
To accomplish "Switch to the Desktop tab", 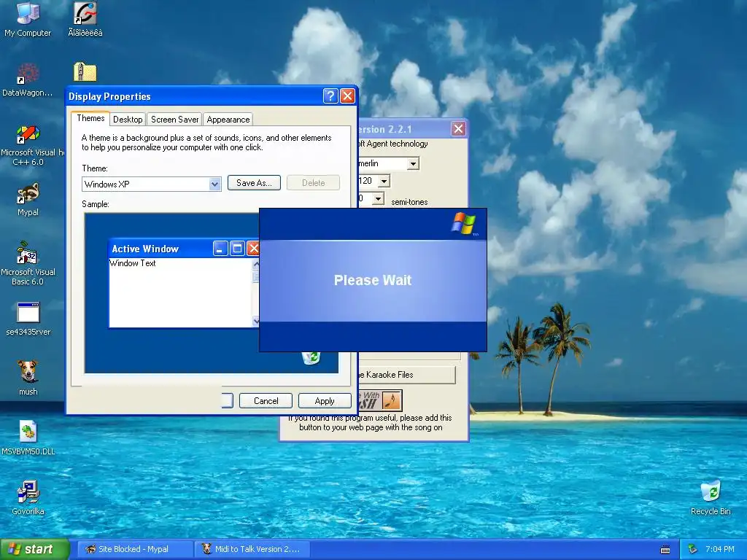I will pos(128,120).
